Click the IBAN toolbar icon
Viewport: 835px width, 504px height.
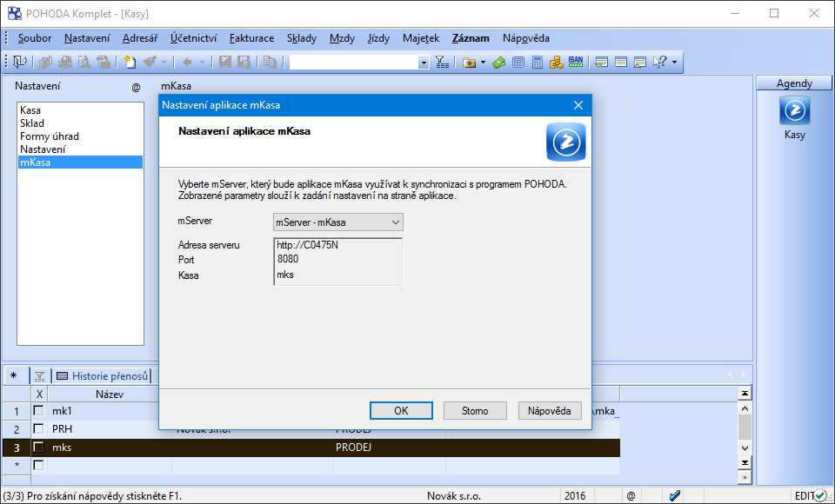click(x=576, y=63)
